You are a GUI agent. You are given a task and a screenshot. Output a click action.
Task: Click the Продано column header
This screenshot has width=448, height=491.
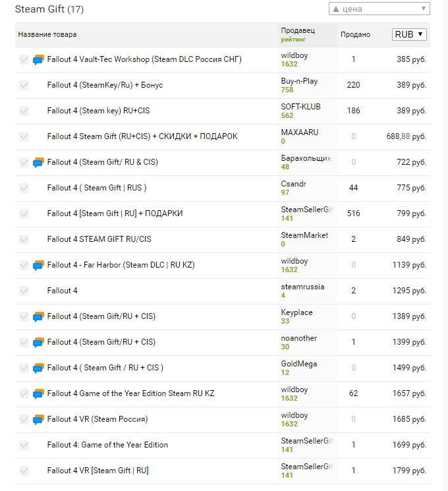pos(355,34)
